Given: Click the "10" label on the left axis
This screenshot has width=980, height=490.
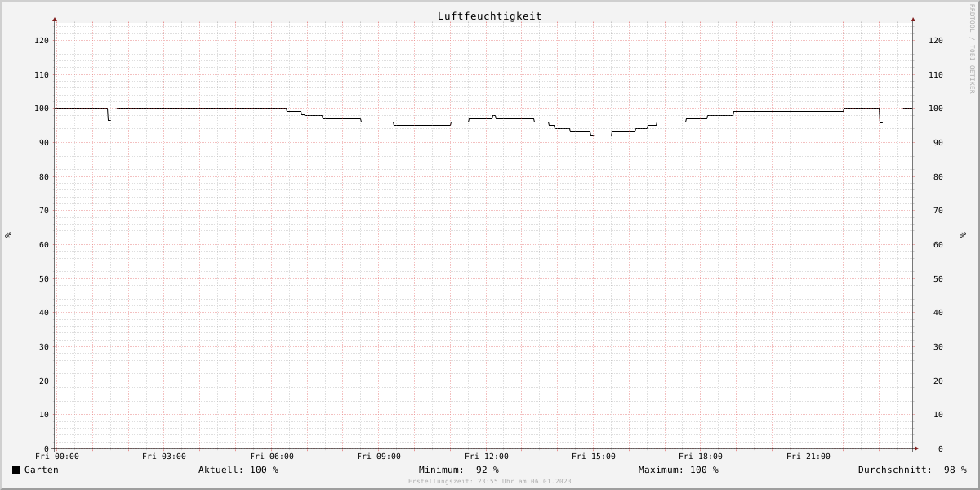Looking at the screenshot, I should 44,415.
